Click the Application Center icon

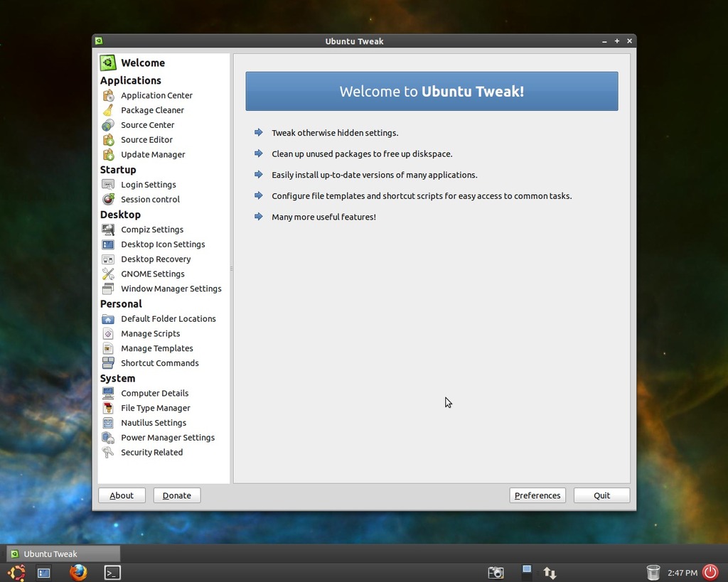pyautogui.click(x=108, y=95)
